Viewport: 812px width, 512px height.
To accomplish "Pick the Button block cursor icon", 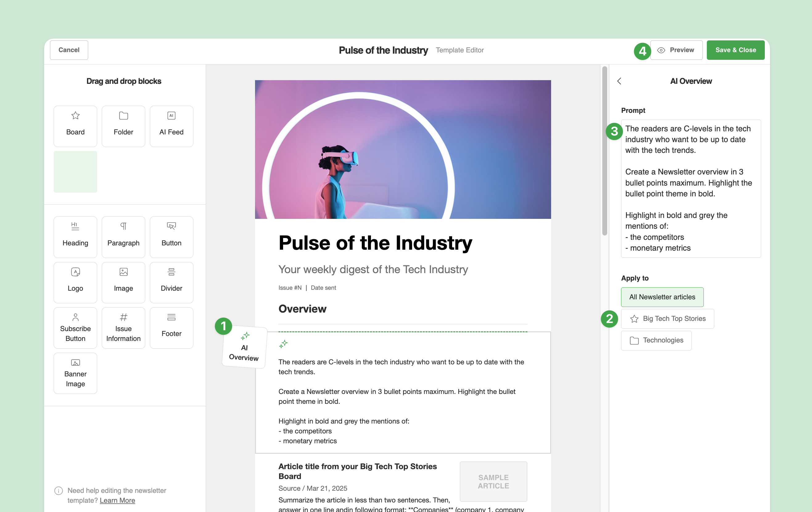I will click(171, 226).
